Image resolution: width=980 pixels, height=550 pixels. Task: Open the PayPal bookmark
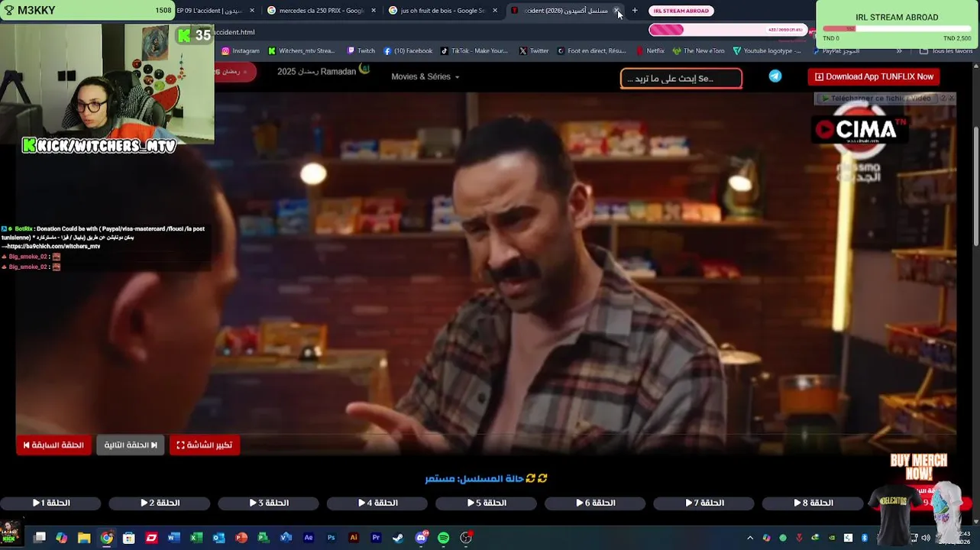tap(836, 51)
